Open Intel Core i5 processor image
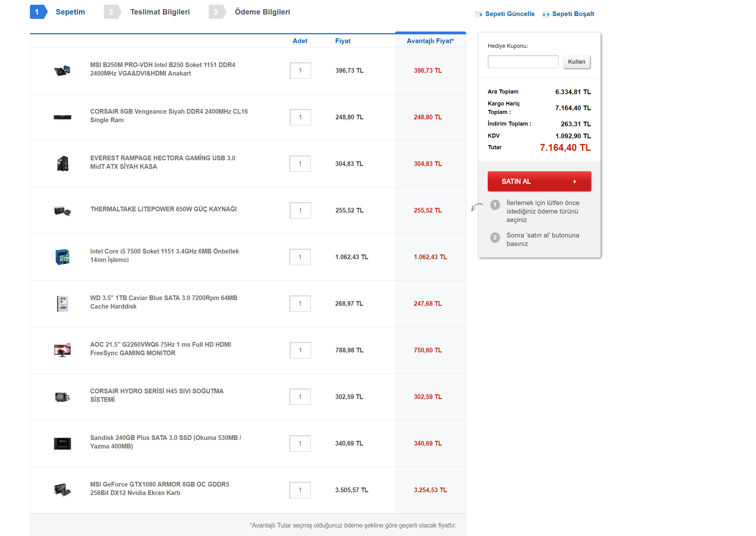This screenshot has height=536, width=756. (62, 257)
